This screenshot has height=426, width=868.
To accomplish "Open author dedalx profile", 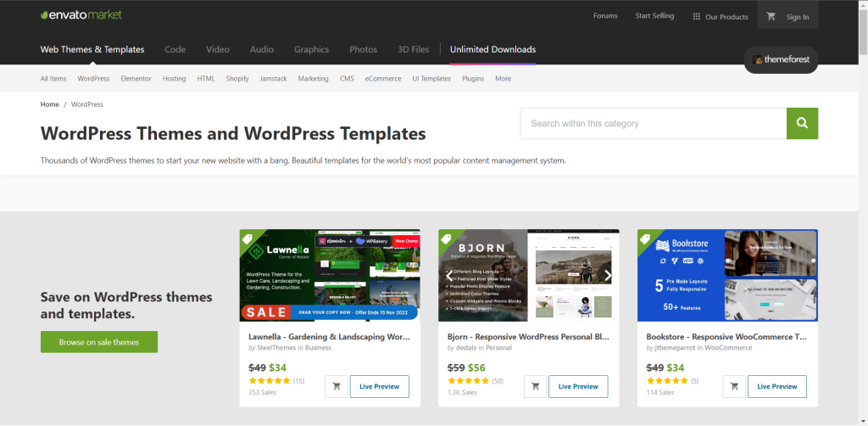I will tap(467, 348).
